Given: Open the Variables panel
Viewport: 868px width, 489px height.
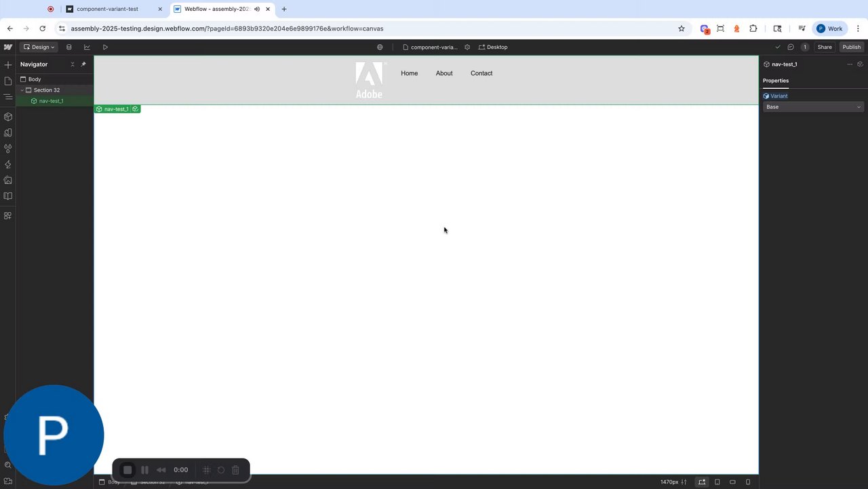Looking at the screenshot, I should (8, 133).
